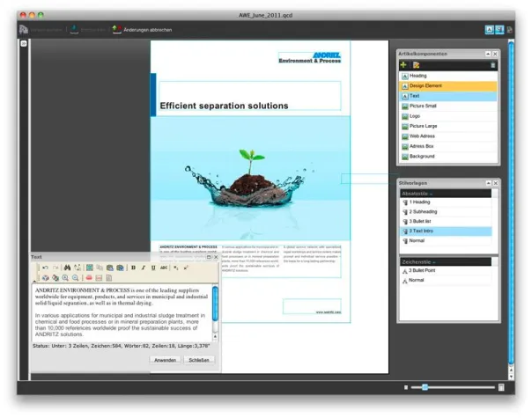Click the subscript icon in text toolbar

click(x=175, y=267)
